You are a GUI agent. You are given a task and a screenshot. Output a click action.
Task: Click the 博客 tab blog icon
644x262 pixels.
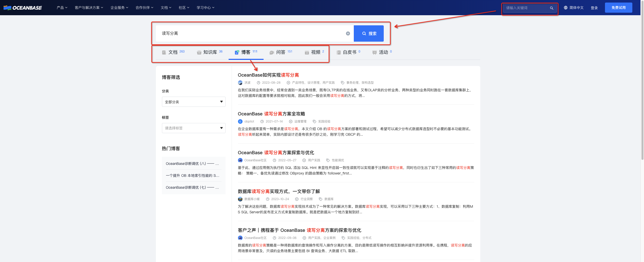coord(237,53)
